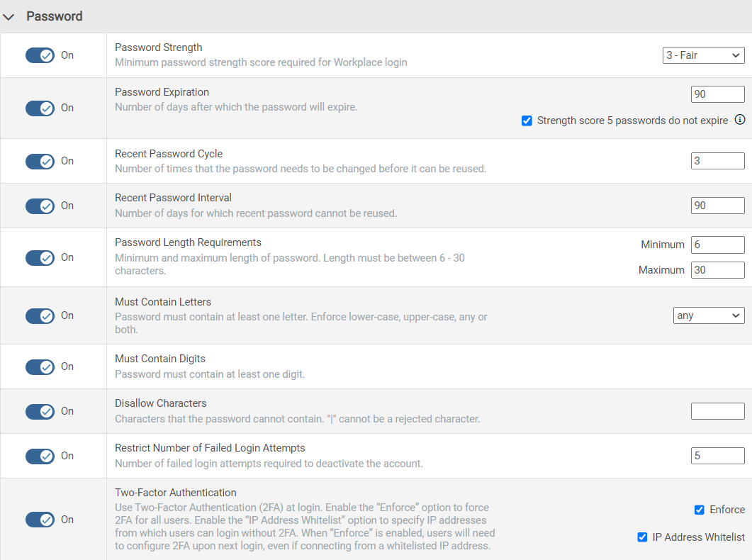
Task: Uncheck Strength score 5 passwords do not expire
Action: pyautogui.click(x=527, y=121)
